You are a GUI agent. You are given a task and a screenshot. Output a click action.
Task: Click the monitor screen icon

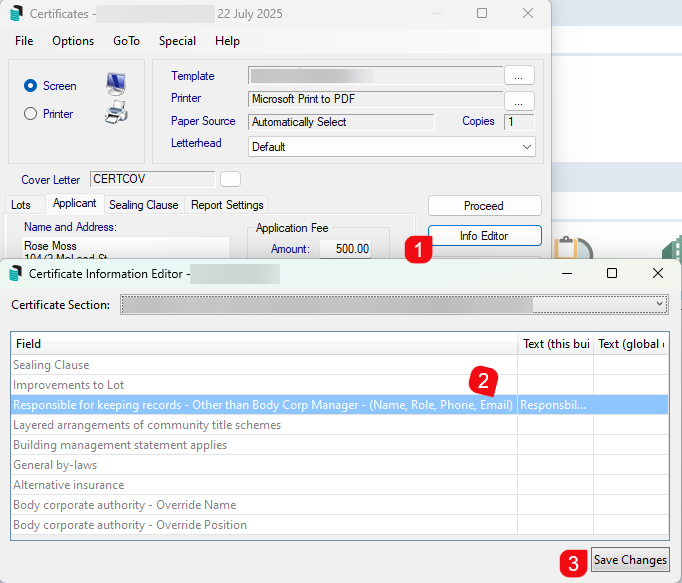[116, 84]
